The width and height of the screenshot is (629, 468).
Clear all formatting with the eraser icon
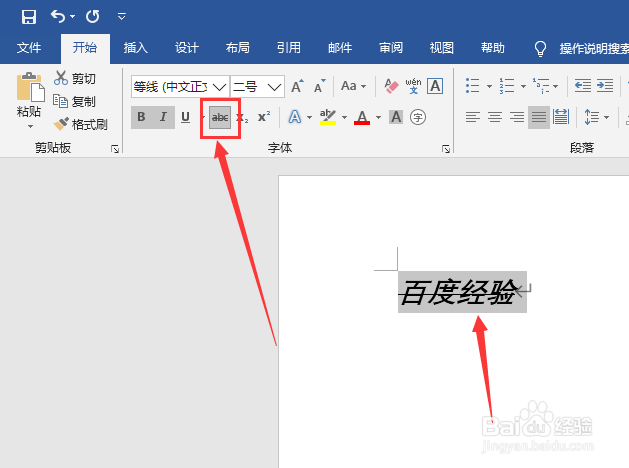(x=392, y=86)
